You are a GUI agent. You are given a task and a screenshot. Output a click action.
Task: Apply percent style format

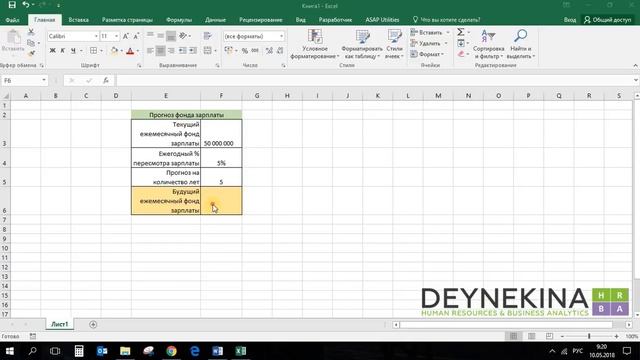[244, 51]
